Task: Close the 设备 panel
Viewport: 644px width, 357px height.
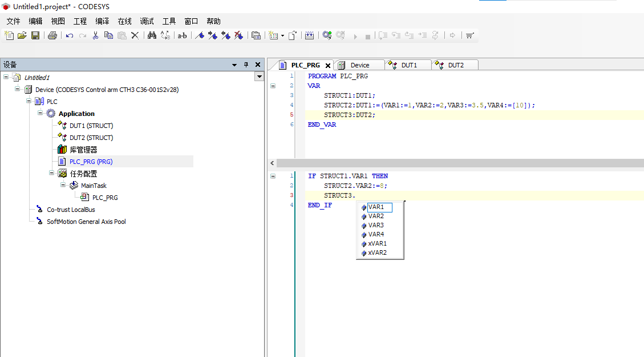Action: coord(257,65)
